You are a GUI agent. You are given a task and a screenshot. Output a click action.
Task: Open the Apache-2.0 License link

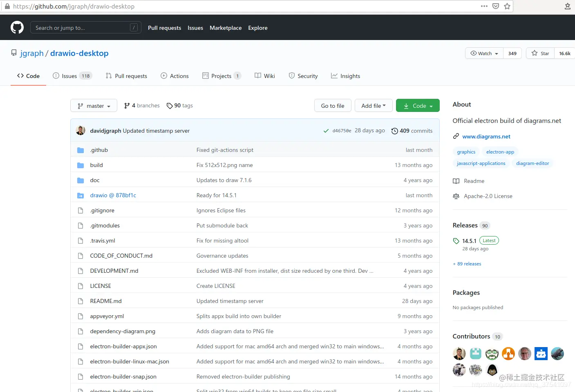[488, 196]
